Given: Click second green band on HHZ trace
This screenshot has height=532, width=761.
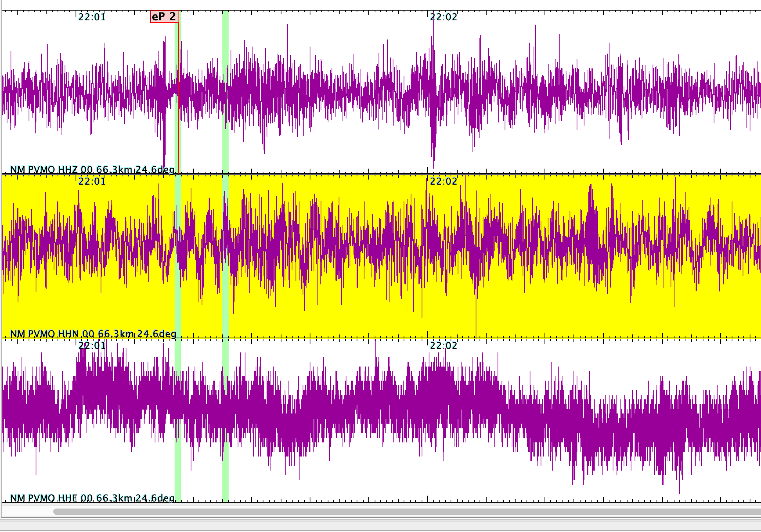Looking at the screenshot, I should [225, 47].
